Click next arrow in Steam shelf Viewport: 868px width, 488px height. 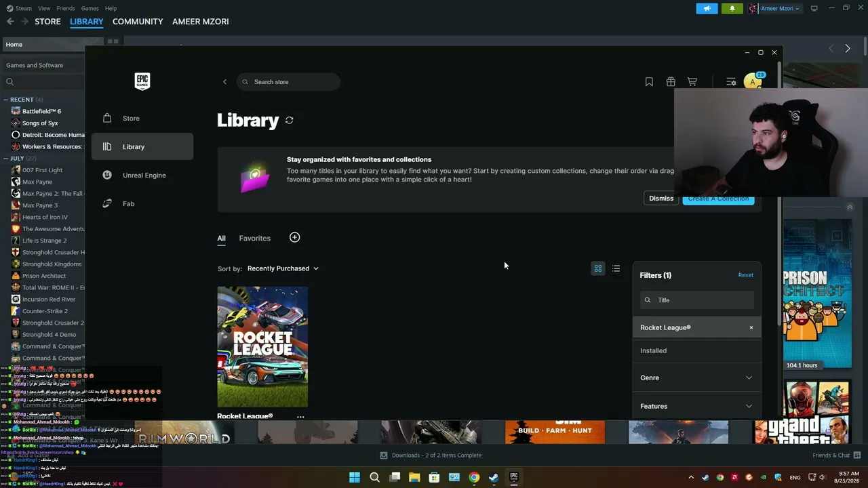(848, 49)
